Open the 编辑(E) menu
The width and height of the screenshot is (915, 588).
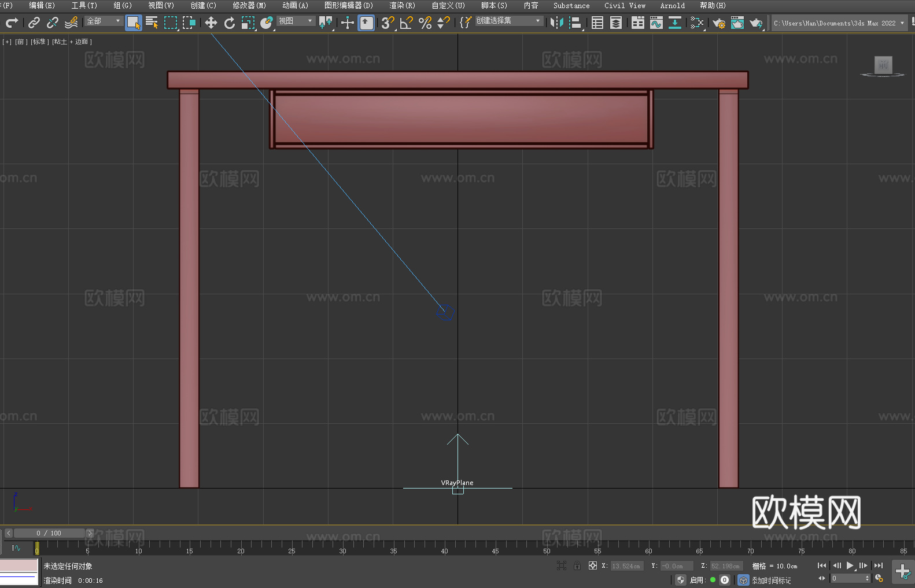click(42, 5)
